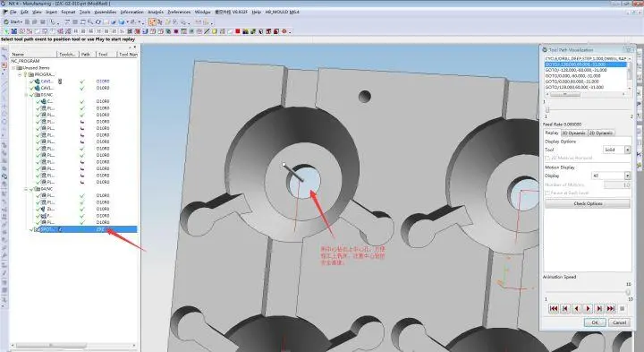Image resolution: width=644 pixels, height=352 pixels.
Task: Open the Analysis menu
Action: (x=156, y=12)
